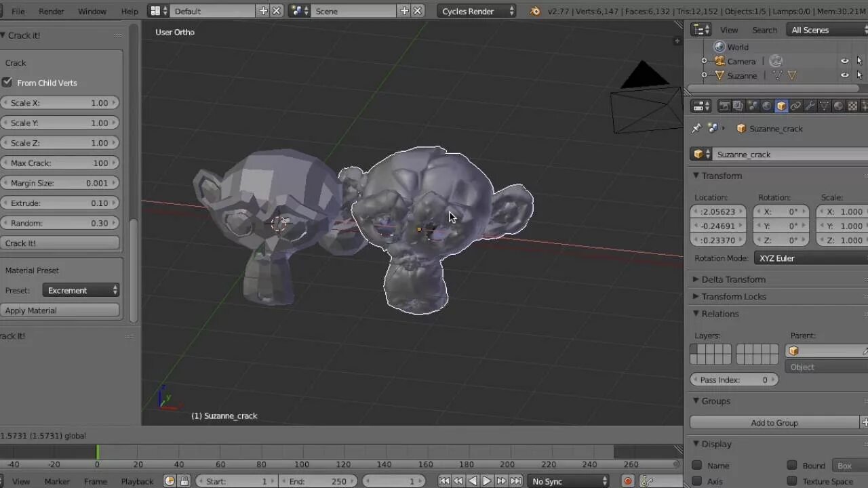Open the No Sync playback dropdown
868x488 pixels.
(568, 481)
